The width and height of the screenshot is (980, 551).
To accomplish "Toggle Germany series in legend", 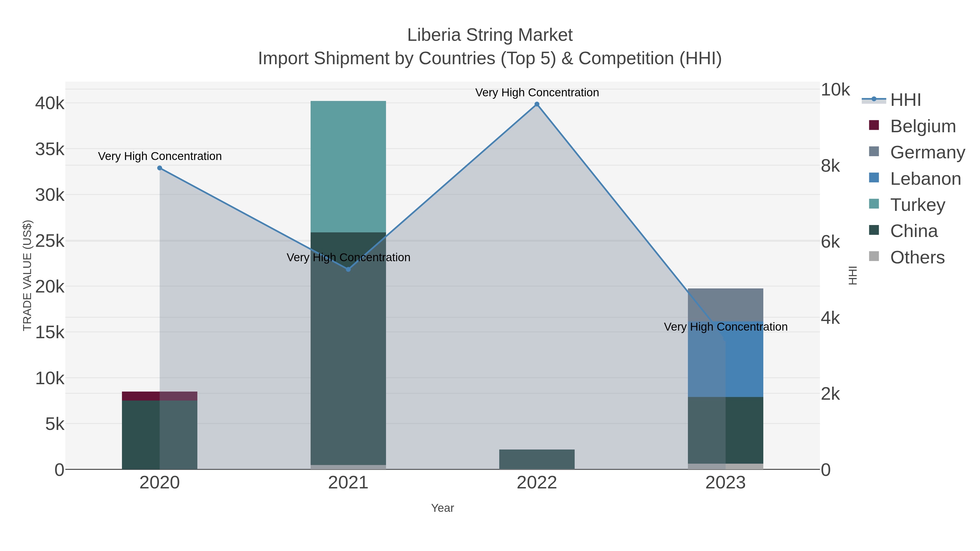I will click(x=917, y=152).
